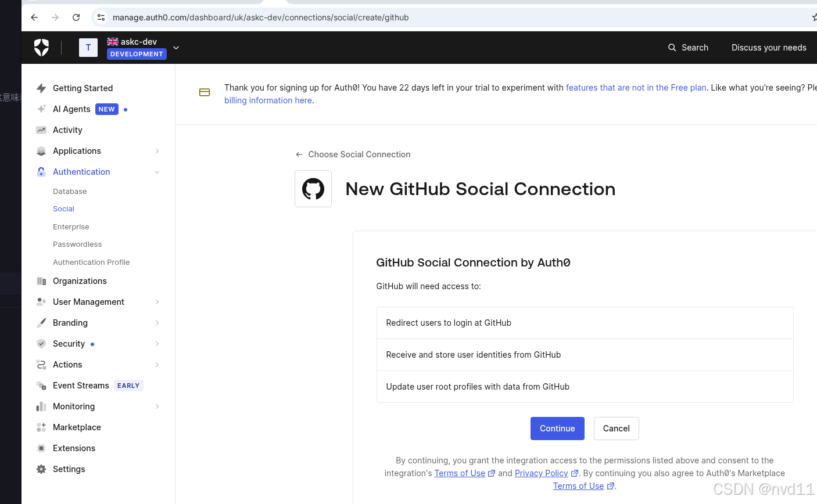Open features not in Free plan link
817x504 pixels.
(x=636, y=88)
